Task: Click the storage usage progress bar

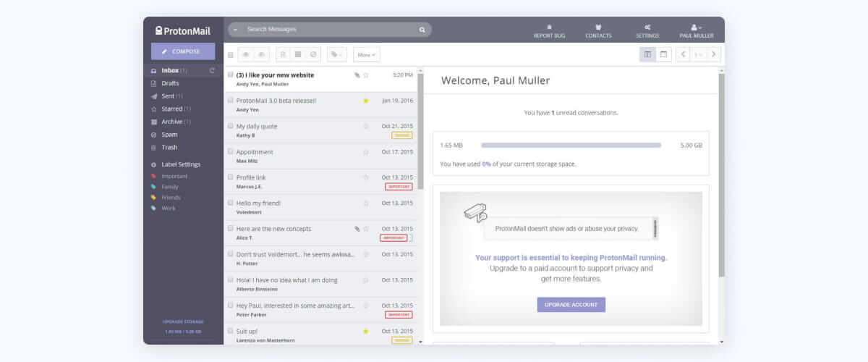Action: pos(571,145)
